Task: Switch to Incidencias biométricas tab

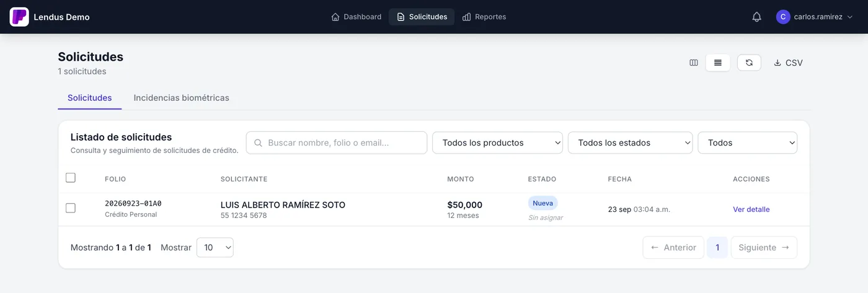Action: coord(182,98)
